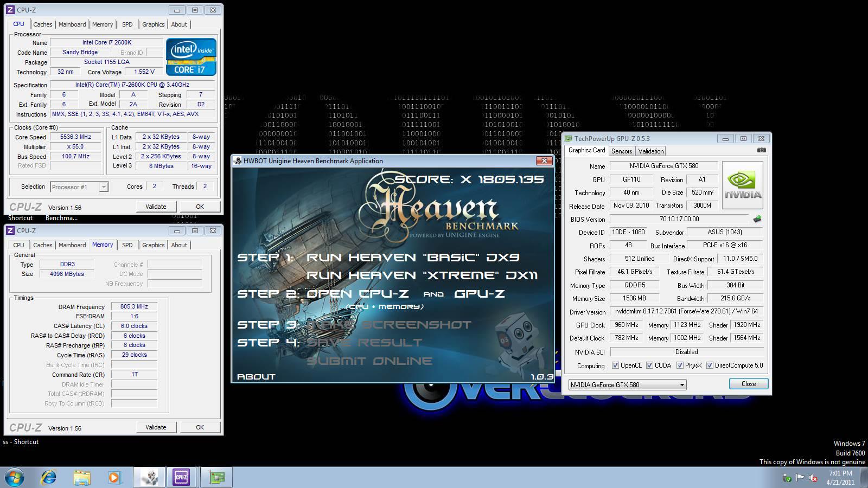Open Windows Explorer from the taskbar

tap(82, 477)
